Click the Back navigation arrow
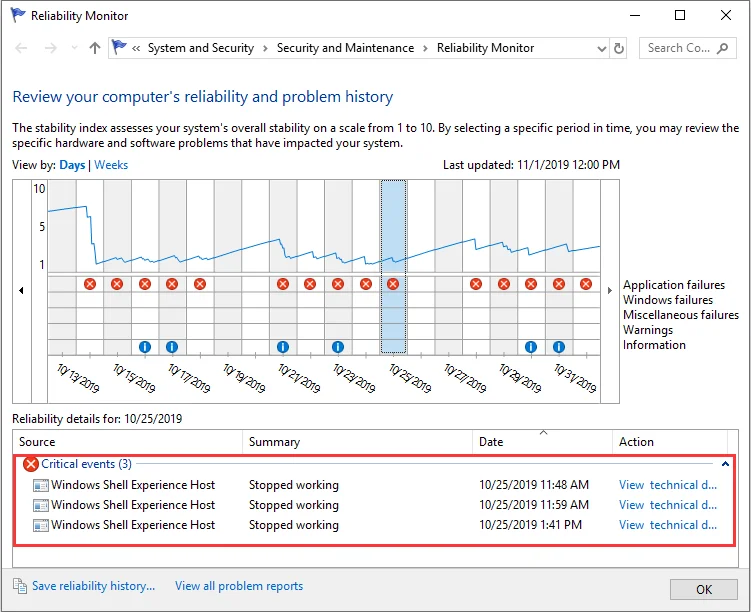This screenshot has height=612, width=751. 22,48
